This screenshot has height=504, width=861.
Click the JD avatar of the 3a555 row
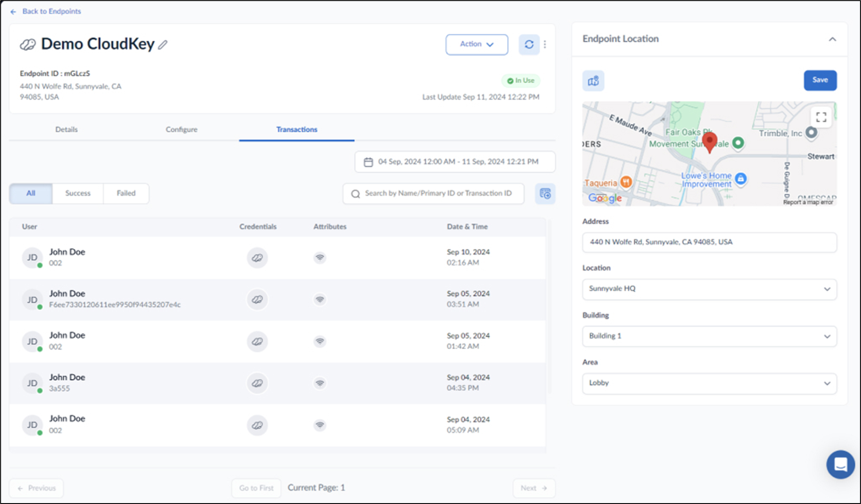coord(32,383)
